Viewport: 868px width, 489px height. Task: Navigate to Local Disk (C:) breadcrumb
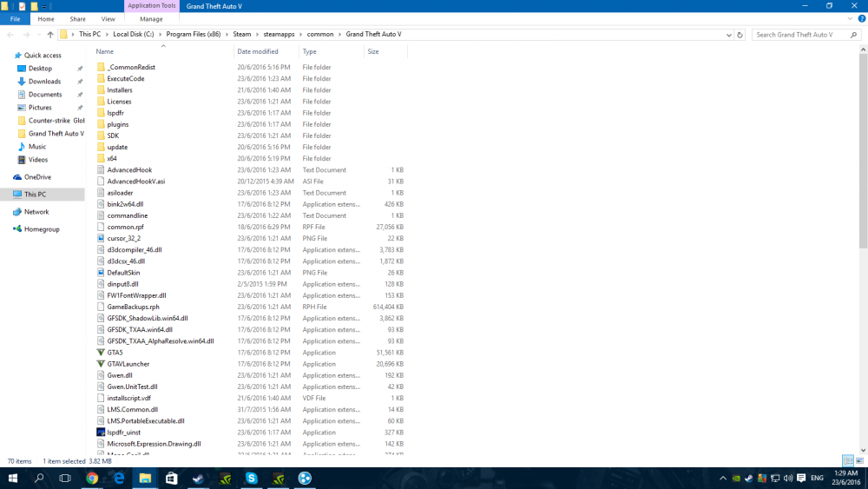point(134,35)
